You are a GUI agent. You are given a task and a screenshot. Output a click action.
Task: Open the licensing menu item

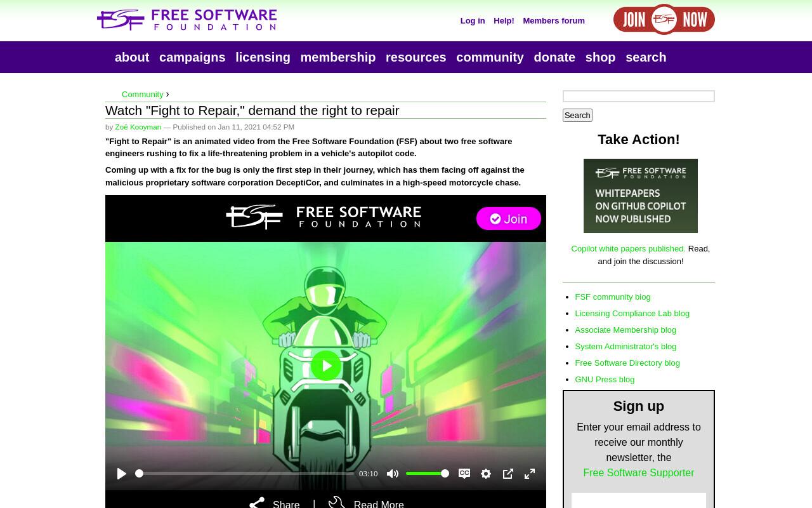coord(263,57)
